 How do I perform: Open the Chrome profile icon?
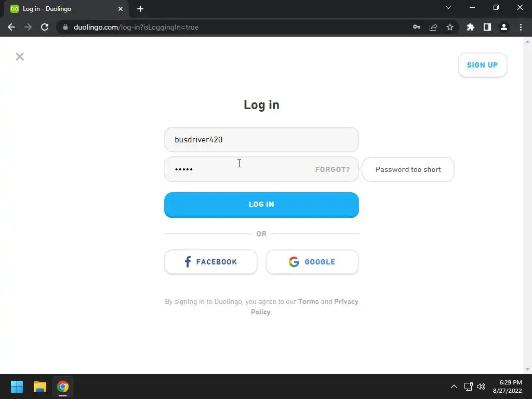click(504, 27)
